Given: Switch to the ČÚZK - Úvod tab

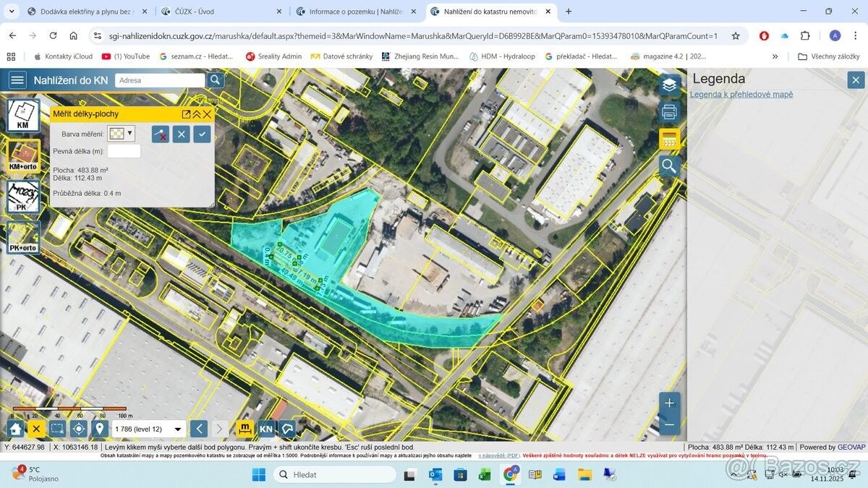Looking at the screenshot, I should coord(218,12).
